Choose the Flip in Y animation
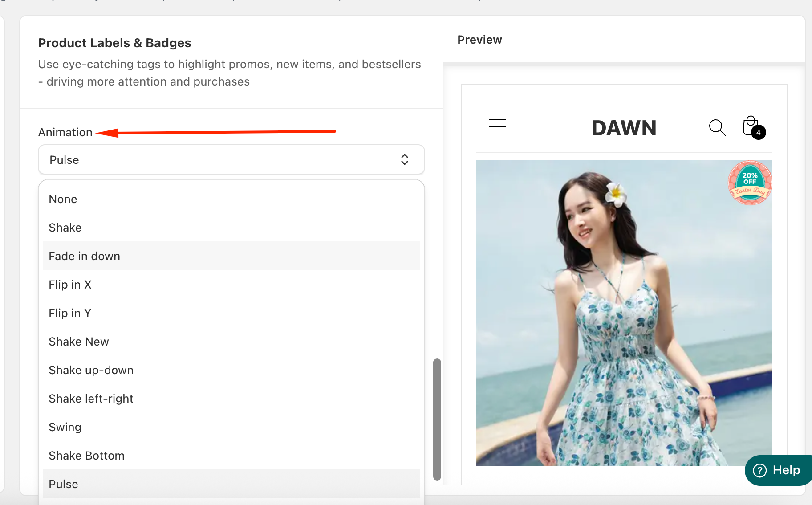 tap(231, 313)
